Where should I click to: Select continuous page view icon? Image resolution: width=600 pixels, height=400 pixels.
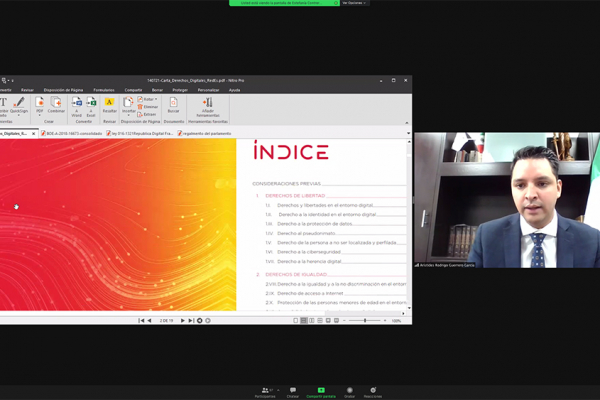[x=303, y=320]
